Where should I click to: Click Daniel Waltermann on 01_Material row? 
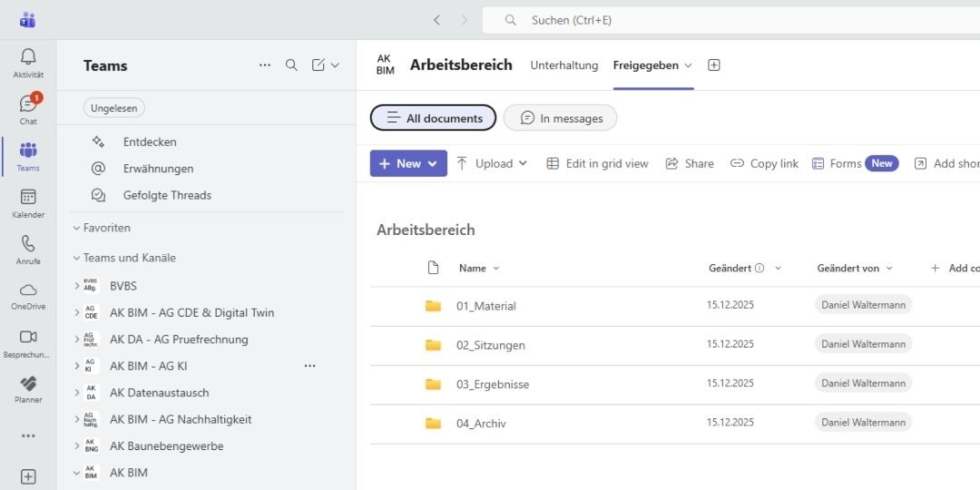tap(863, 305)
